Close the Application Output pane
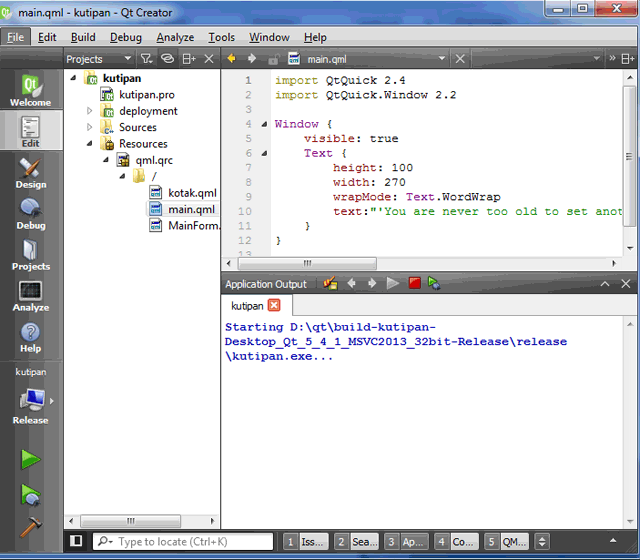Viewport: 640px width, 560px height. pyautogui.click(x=626, y=284)
